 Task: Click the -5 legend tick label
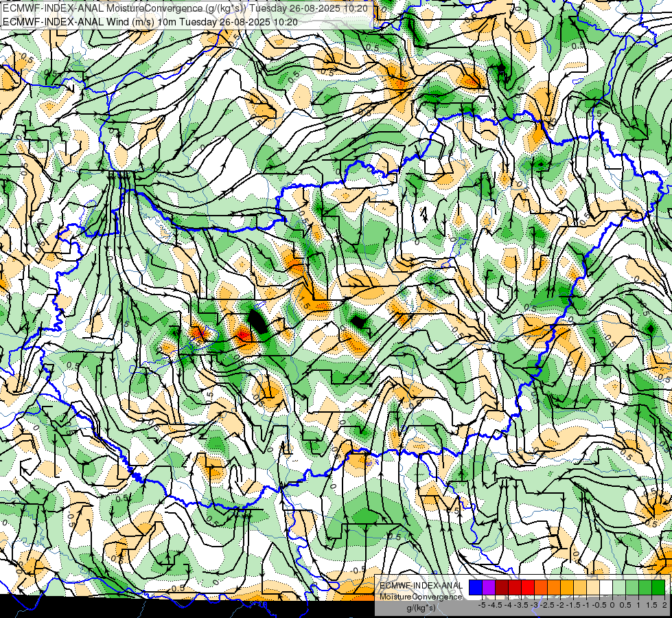point(482,605)
